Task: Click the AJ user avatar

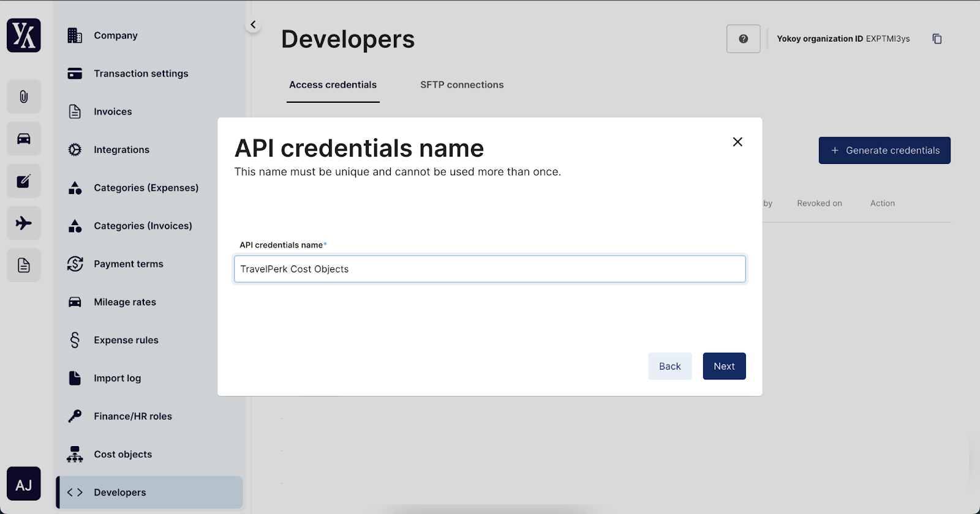Action: 24,484
